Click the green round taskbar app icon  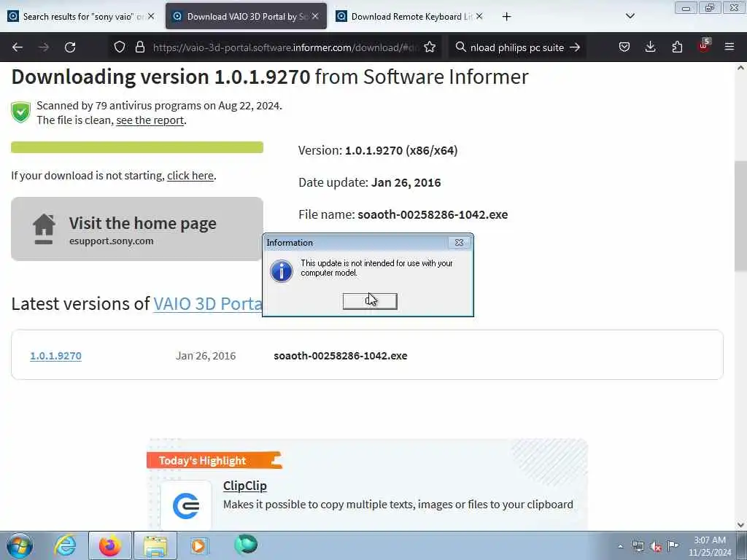246,545
